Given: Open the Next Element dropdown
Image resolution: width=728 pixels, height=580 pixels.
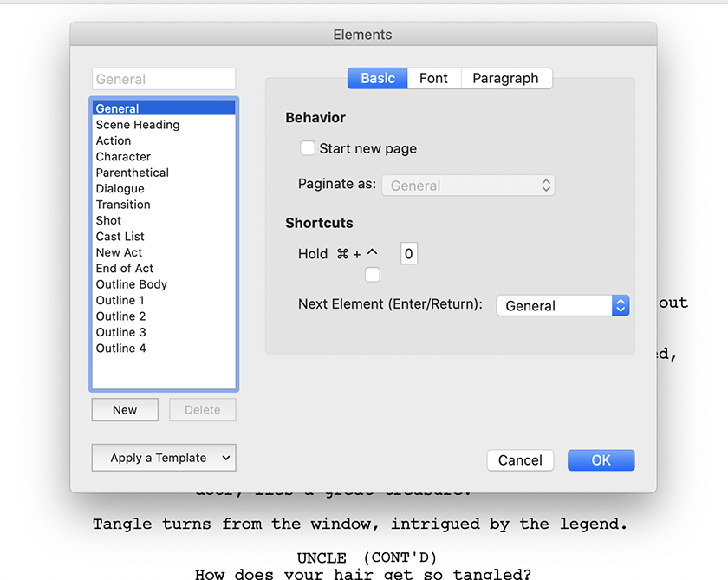Looking at the screenshot, I should pyautogui.click(x=562, y=306).
